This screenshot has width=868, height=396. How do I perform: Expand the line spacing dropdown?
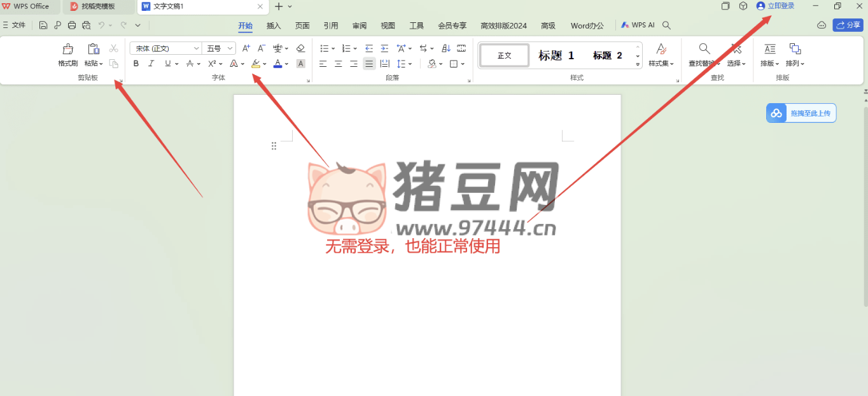click(410, 64)
